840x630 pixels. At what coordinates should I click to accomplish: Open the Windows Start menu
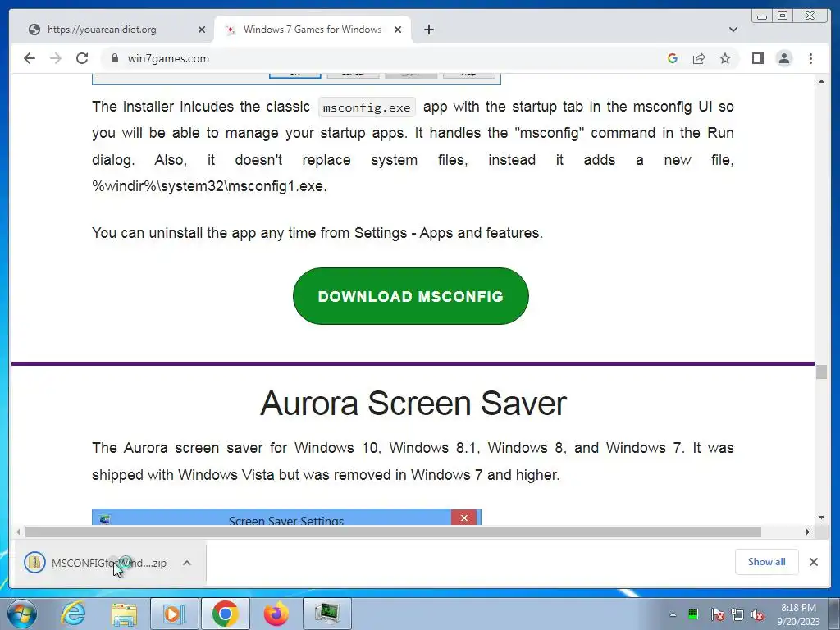point(22,614)
